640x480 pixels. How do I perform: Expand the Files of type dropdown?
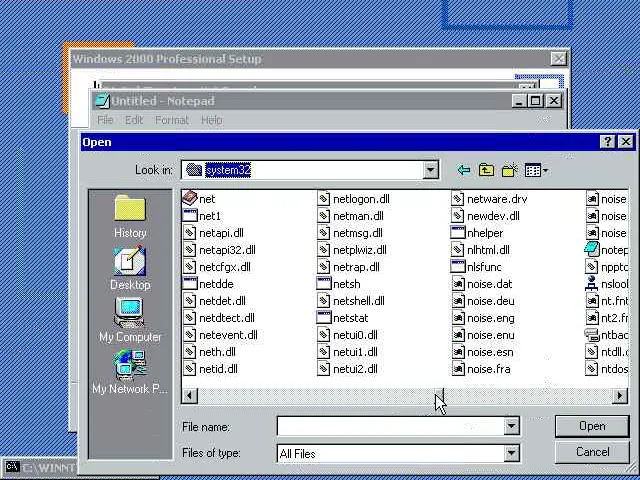pos(511,453)
